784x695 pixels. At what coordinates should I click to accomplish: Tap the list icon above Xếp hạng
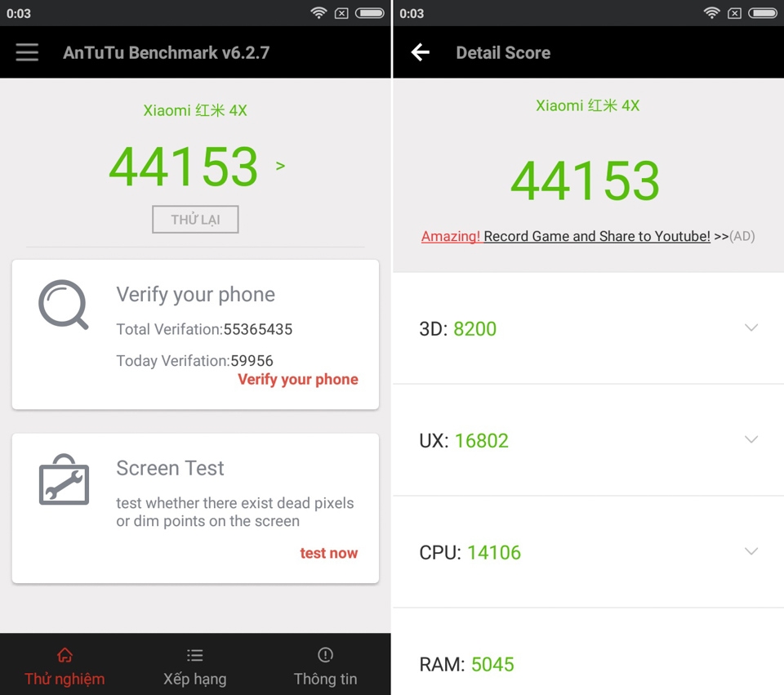tap(194, 655)
